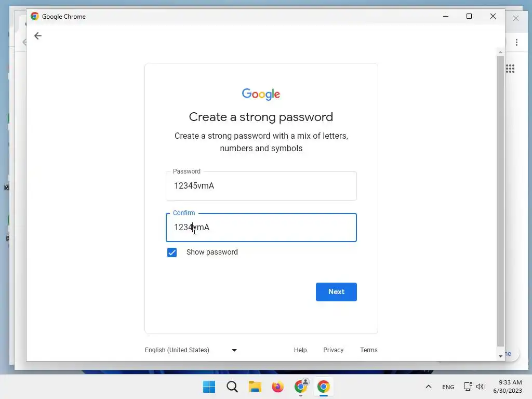Image resolution: width=532 pixels, height=399 pixels.
Task: Click the Create a strong password heading
Action: (261, 117)
